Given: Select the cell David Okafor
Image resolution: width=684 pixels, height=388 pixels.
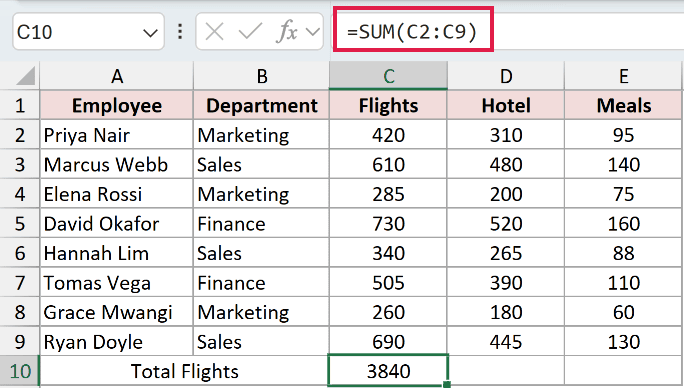Looking at the screenshot, I should point(116,223).
